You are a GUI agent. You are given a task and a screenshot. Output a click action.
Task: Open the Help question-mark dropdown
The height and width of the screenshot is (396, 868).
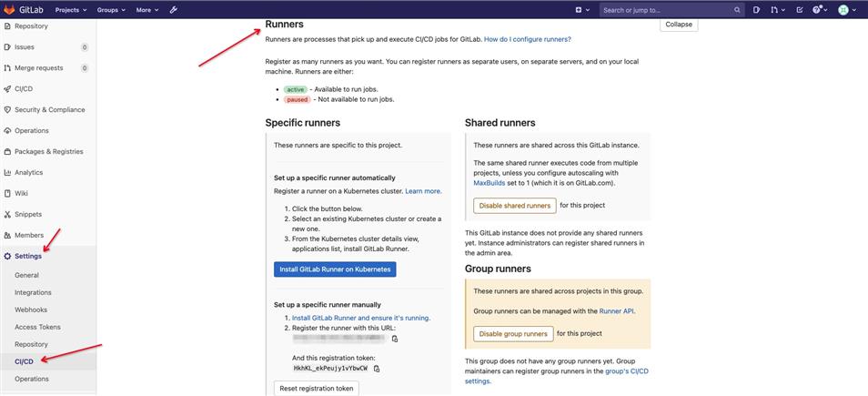tap(820, 10)
